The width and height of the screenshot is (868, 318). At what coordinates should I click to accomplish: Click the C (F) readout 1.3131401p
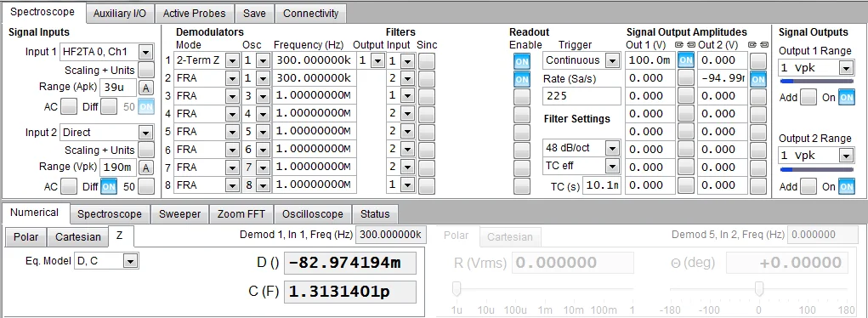point(350,292)
